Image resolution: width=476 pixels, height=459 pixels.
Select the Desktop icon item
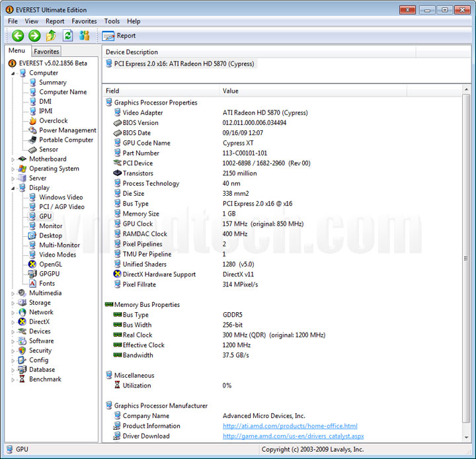point(32,235)
